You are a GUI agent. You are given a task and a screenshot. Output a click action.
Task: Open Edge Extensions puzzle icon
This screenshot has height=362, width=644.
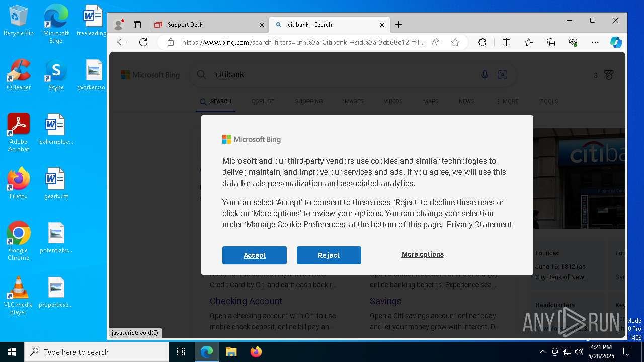(482, 42)
